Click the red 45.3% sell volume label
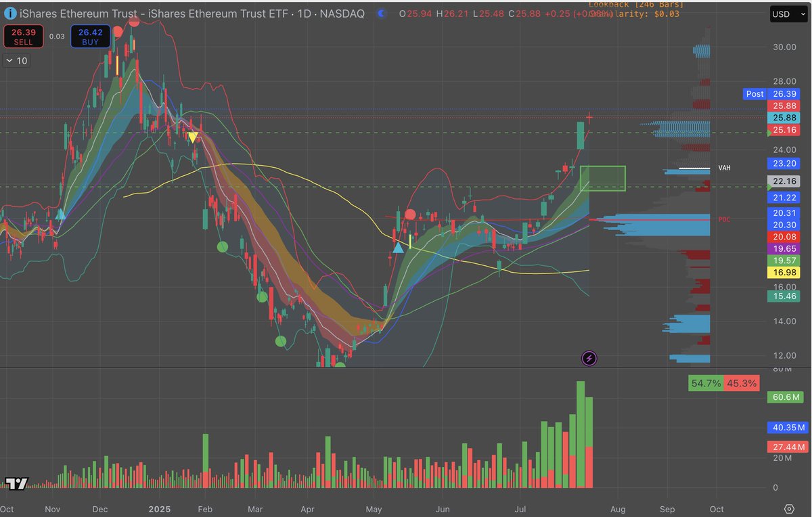 pos(741,384)
